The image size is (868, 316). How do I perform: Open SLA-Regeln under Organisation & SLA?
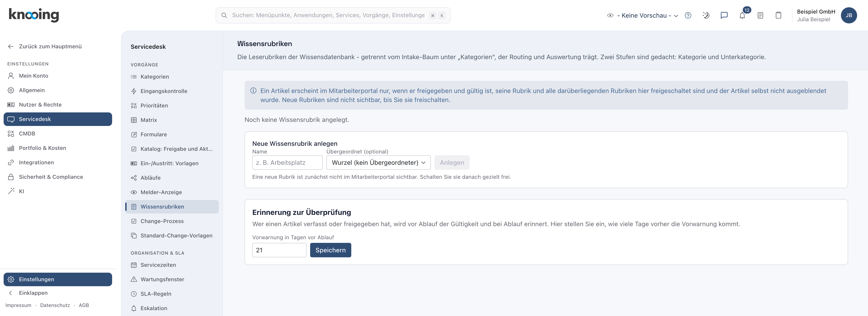172,294
